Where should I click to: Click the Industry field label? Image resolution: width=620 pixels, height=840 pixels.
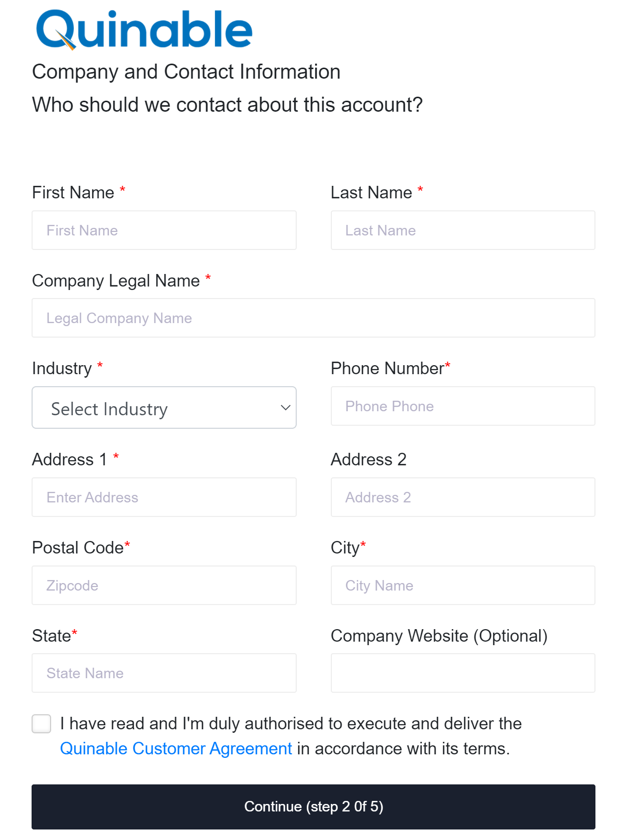click(62, 369)
